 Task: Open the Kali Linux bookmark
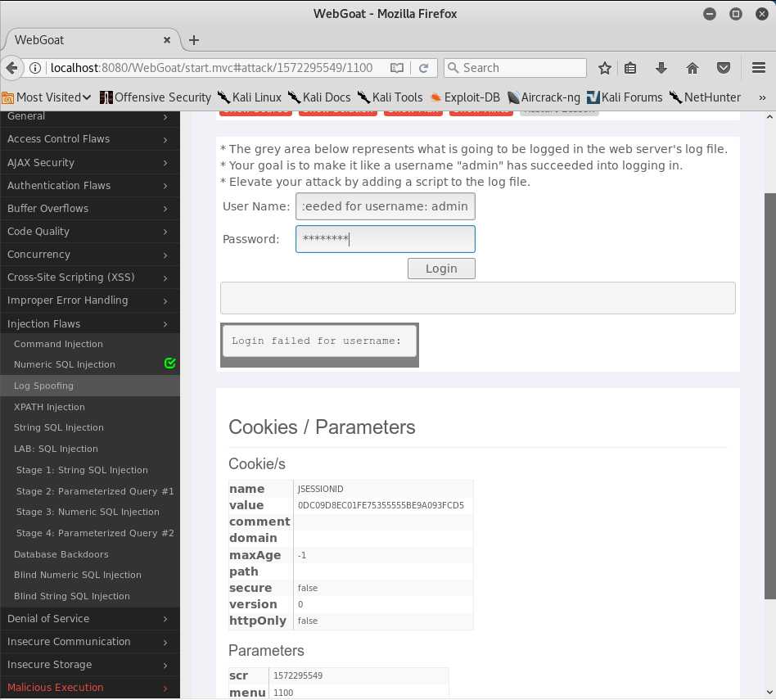(250, 97)
